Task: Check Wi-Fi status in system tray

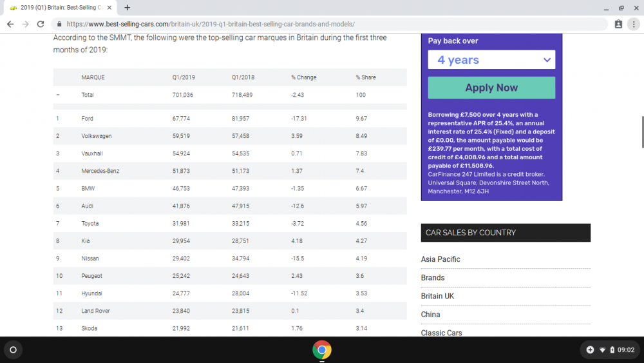Action: 603,350
